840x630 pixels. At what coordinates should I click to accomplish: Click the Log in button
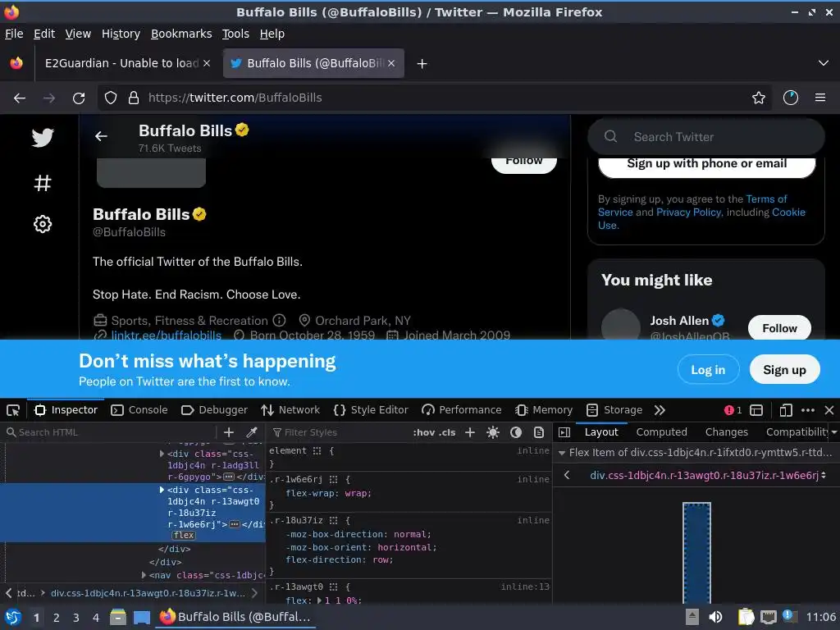(x=708, y=370)
